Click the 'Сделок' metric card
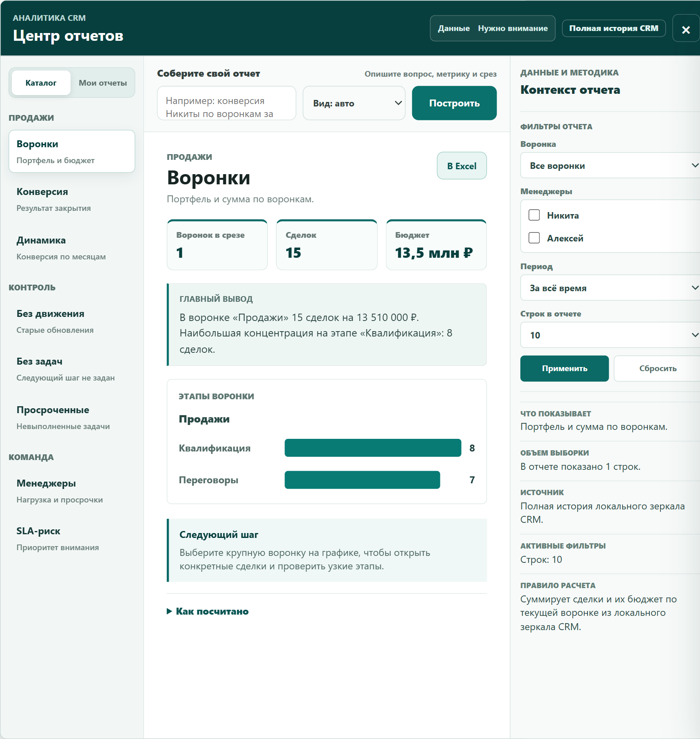The image size is (700, 739). (327, 245)
